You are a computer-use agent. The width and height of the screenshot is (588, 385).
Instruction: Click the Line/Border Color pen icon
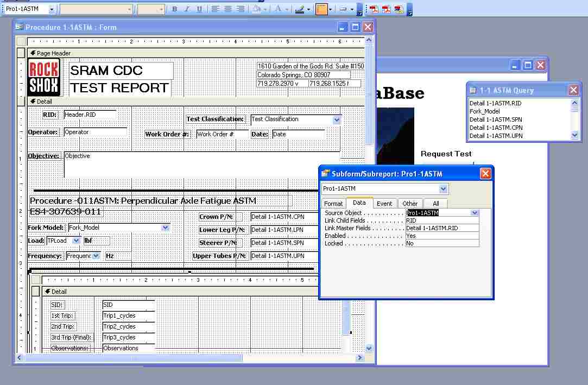[300, 9]
